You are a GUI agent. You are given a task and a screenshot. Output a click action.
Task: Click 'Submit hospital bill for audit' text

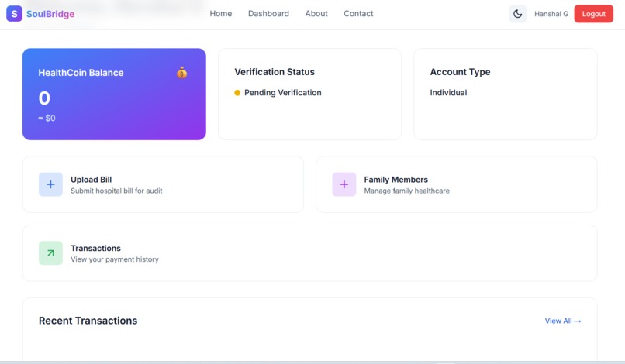click(x=116, y=191)
